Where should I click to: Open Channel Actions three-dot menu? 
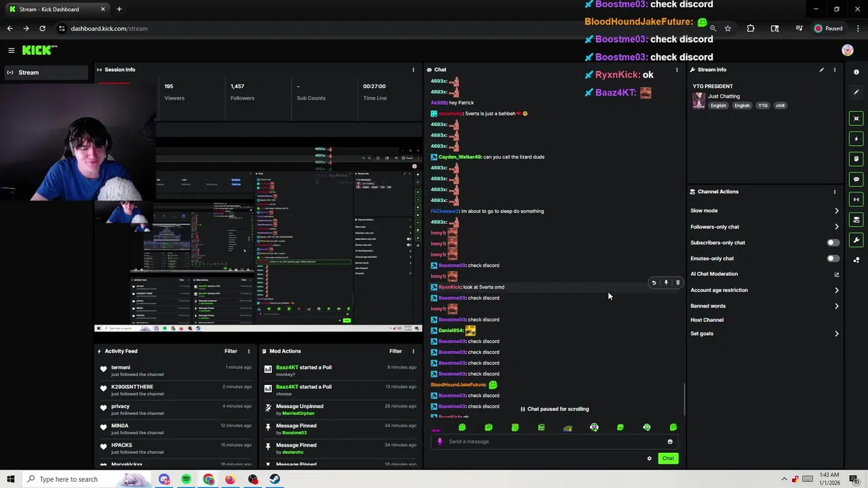click(x=835, y=192)
